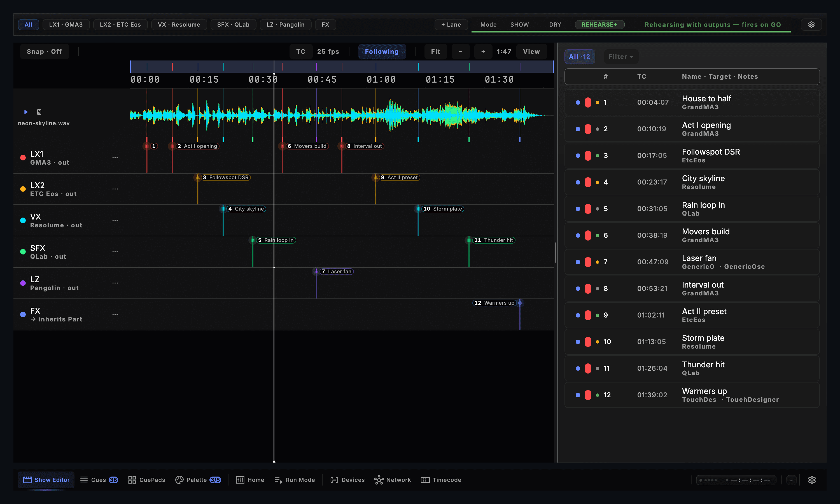Screen dimensions: 840x504
Task: Select REHEARSE+ mode
Action: point(599,24)
